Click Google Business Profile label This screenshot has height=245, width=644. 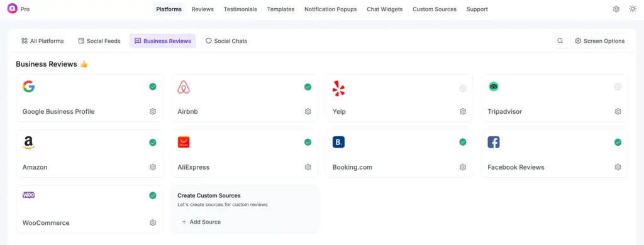pos(58,112)
